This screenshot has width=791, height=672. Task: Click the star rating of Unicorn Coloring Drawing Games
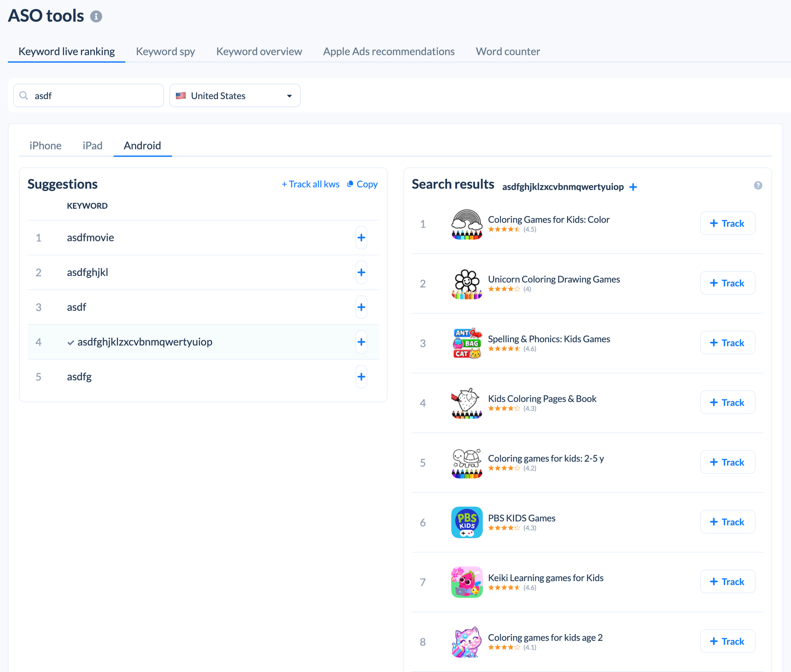[504, 289]
